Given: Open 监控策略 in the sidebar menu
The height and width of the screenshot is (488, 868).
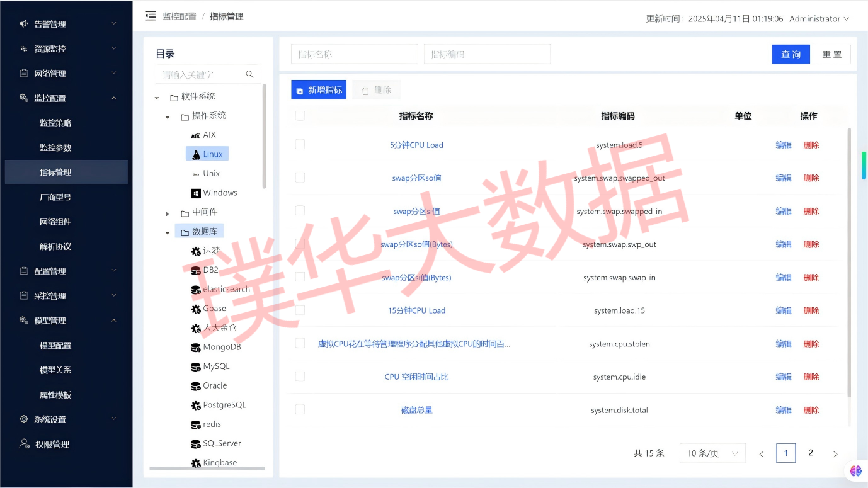Looking at the screenshot, I should coord(55,123).
